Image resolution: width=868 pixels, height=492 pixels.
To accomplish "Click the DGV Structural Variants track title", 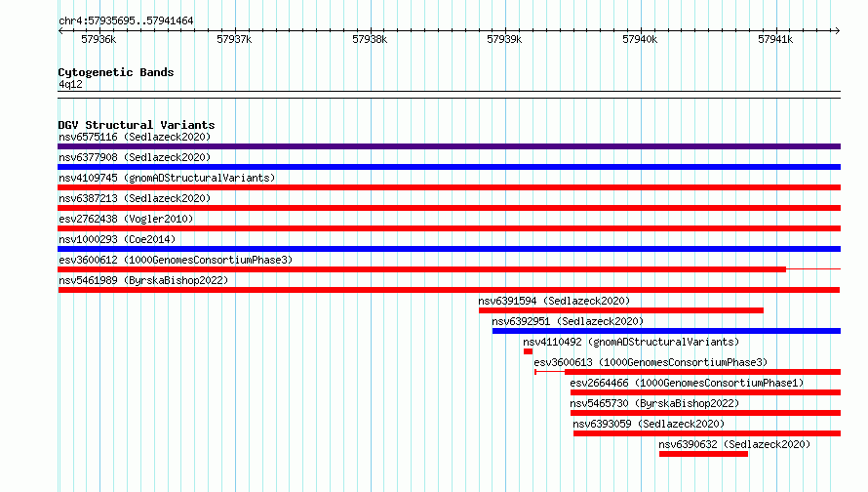I will click(x=137, y=125).
